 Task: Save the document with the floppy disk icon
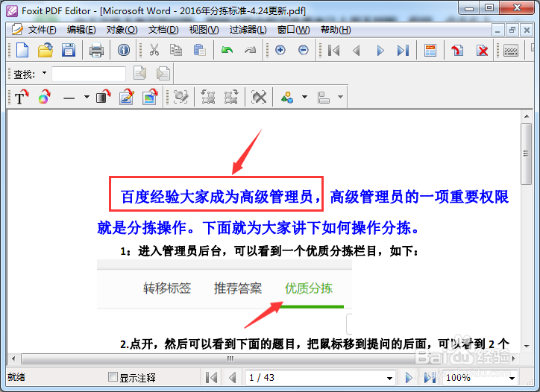69,50
